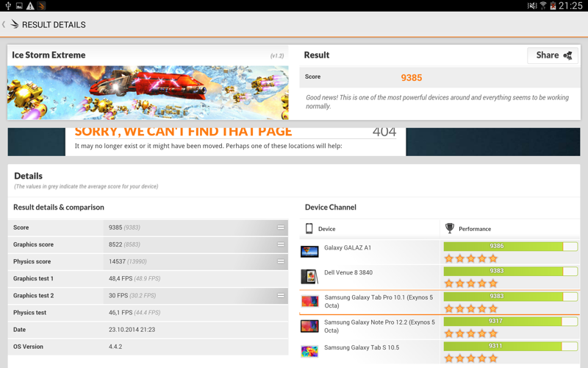The height and width of the screenshot is (368, 588).
Task: Tap the battery icon in status bar
Action: [553, 6]
